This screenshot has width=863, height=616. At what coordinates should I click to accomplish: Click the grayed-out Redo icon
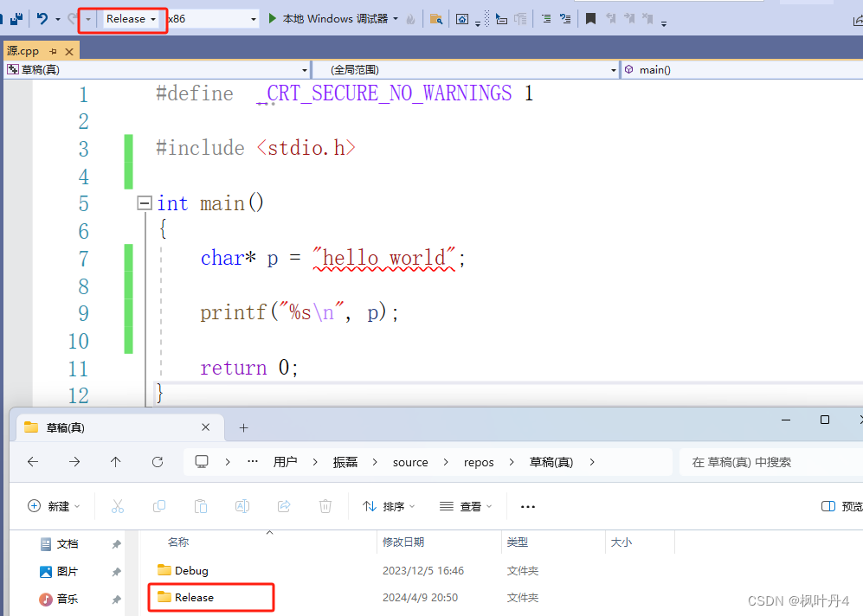pyautogui.click(x=72, y=19)
